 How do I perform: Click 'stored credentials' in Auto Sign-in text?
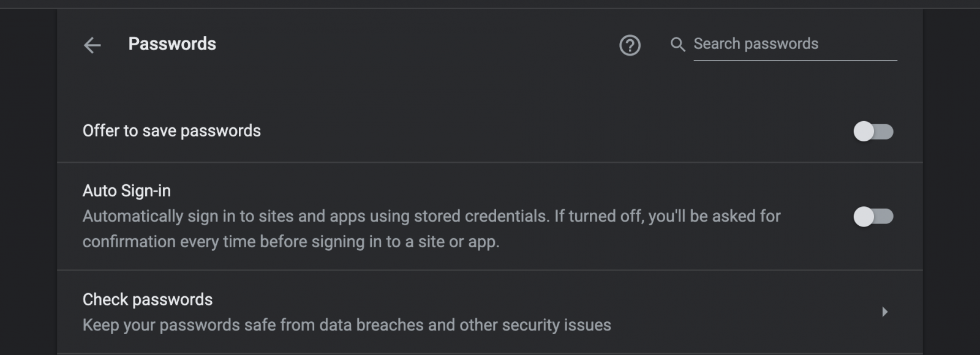(480, 216)
